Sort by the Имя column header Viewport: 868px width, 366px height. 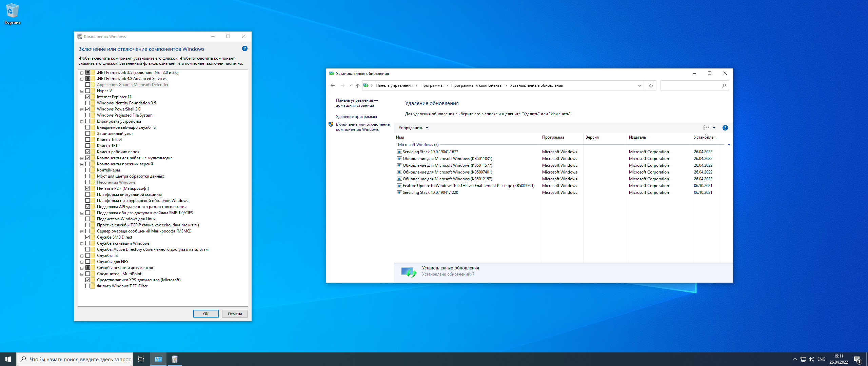[467, 137]
